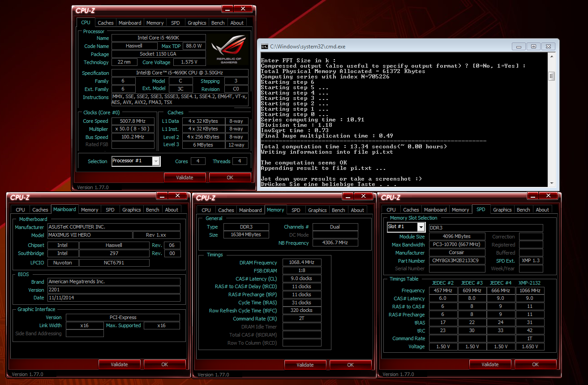Click OK in the SPD window
Image resolution: width=588 pixels, height=385 pixels.
pos(536,364)
